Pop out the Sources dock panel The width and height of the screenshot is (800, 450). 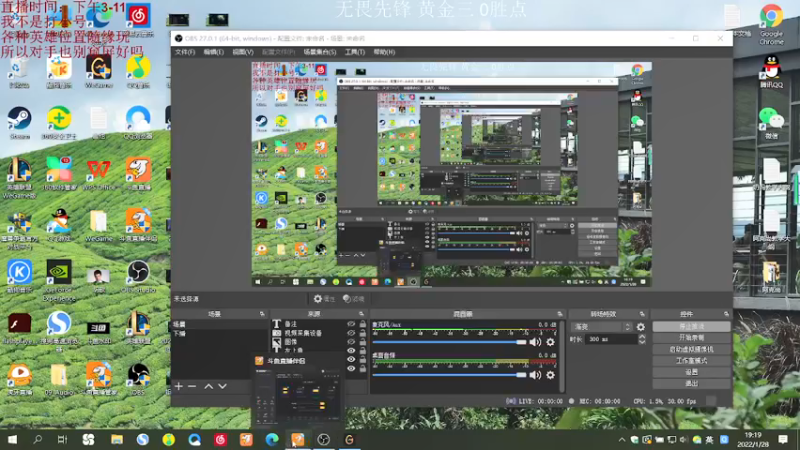click(361, 314)
